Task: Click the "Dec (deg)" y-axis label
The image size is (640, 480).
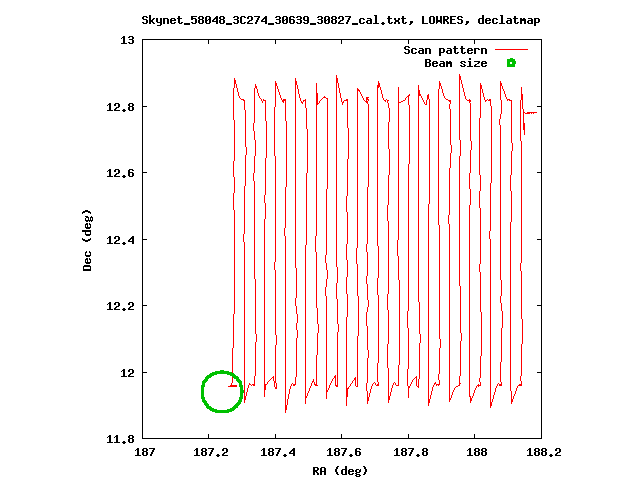Action: 88,239
